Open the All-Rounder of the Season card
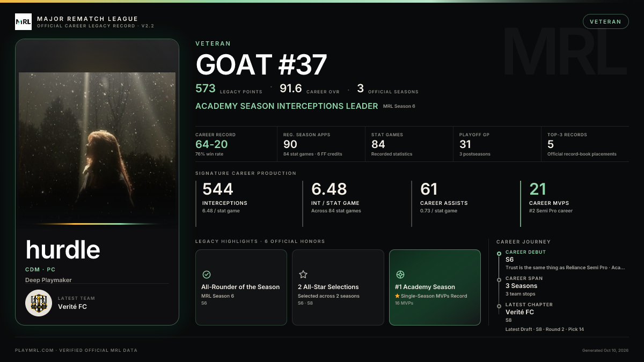This screenshot has height=362, width=644. pos(241,287)
